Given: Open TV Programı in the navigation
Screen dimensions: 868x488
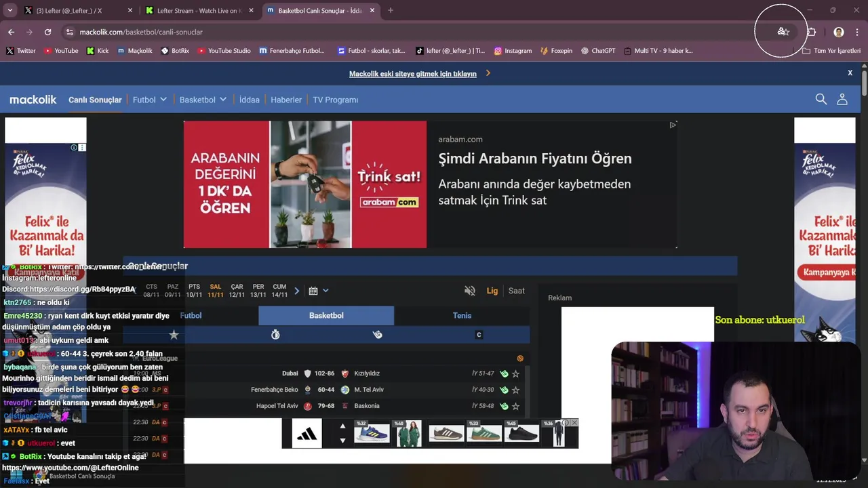Looking at the screenshot, I should [335, 100].
